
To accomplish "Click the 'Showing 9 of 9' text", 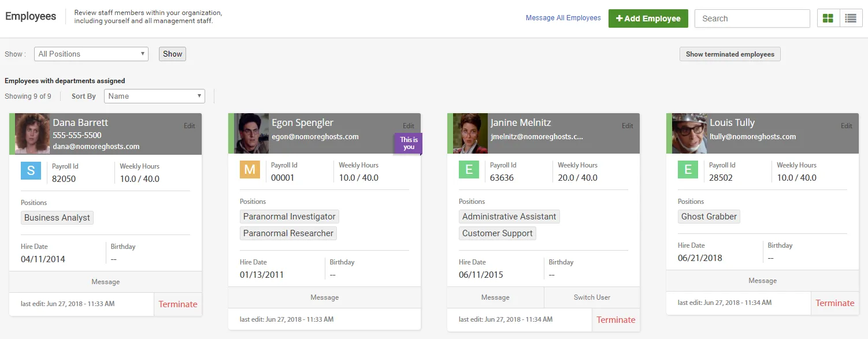I will click(x=28, y=96).
